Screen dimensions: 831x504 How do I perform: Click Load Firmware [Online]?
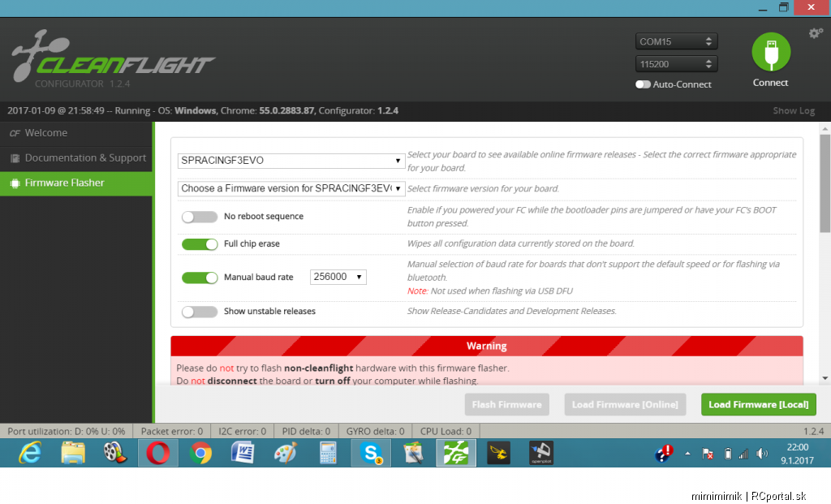pos(625,404)
